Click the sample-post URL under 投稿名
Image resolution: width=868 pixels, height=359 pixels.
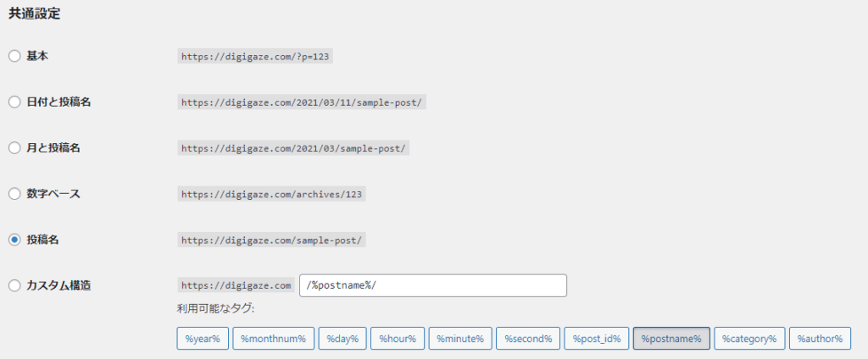[x=271, y=240]
